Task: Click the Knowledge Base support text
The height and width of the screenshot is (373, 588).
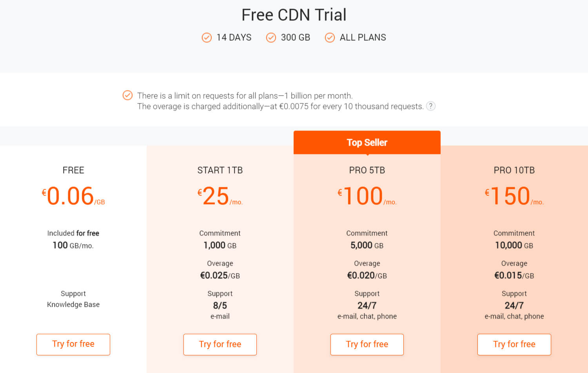Action: [x=73, y=304]
